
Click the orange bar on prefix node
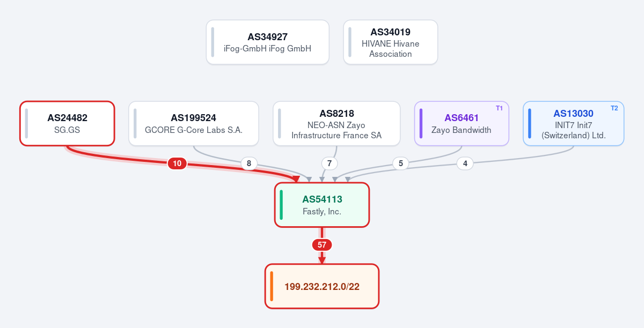(272, 286)
